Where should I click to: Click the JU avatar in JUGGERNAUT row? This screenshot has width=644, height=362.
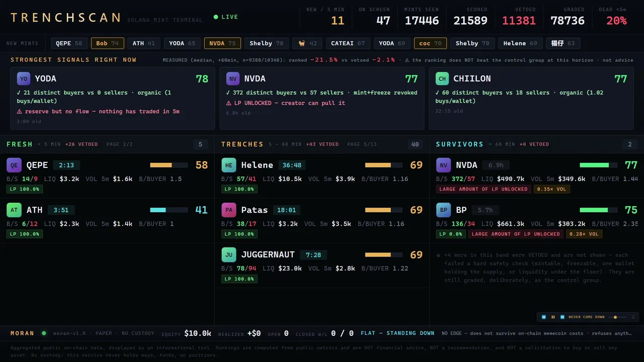click(x=229, y=255)
